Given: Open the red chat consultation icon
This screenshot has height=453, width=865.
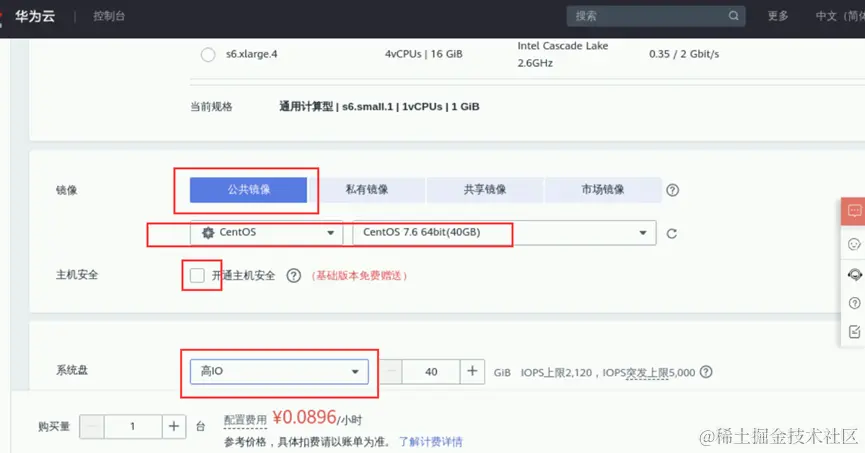Looking at the screenshot, I should pyautogui.click(x=854, y=211).
